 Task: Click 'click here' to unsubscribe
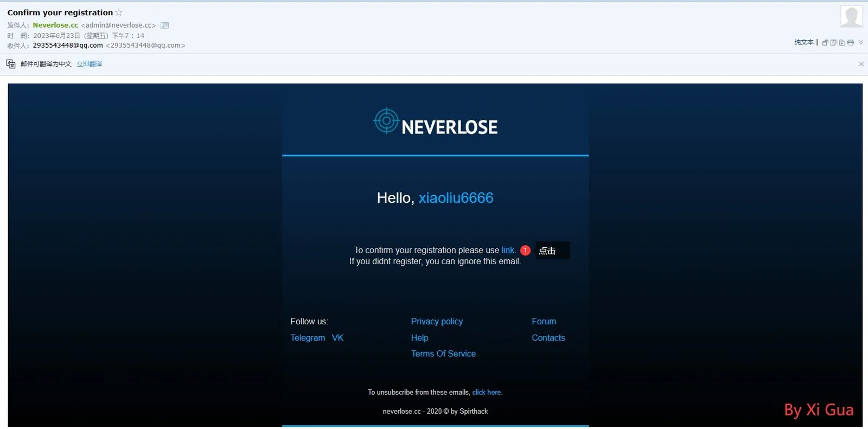tap(487, 392)
